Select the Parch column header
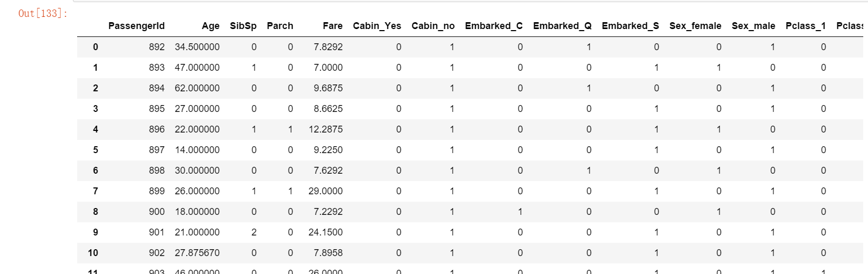 [280, 26]
